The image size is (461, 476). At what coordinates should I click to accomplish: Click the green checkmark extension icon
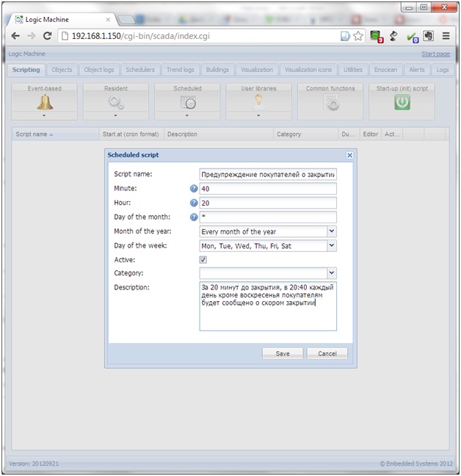[x=413, y=37]
